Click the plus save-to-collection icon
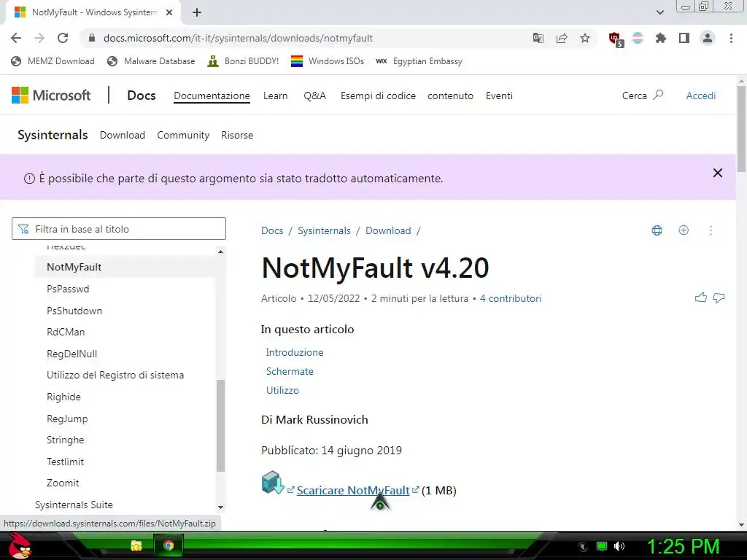747x560 pixels. tap(684, 230)
